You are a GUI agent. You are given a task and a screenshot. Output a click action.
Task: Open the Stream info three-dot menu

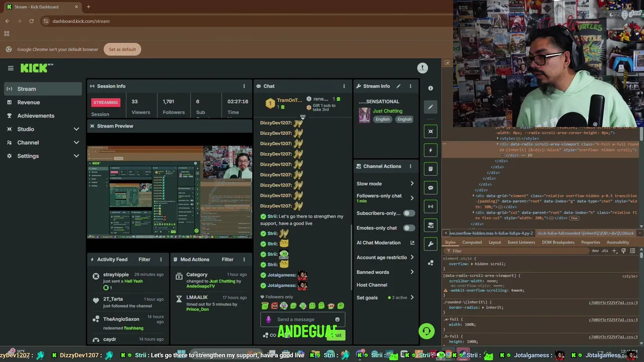(410, 86)
